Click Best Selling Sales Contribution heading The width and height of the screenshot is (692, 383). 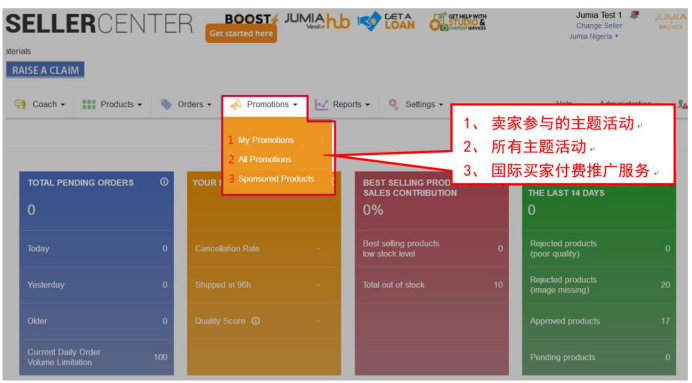(x=410, y=188)
